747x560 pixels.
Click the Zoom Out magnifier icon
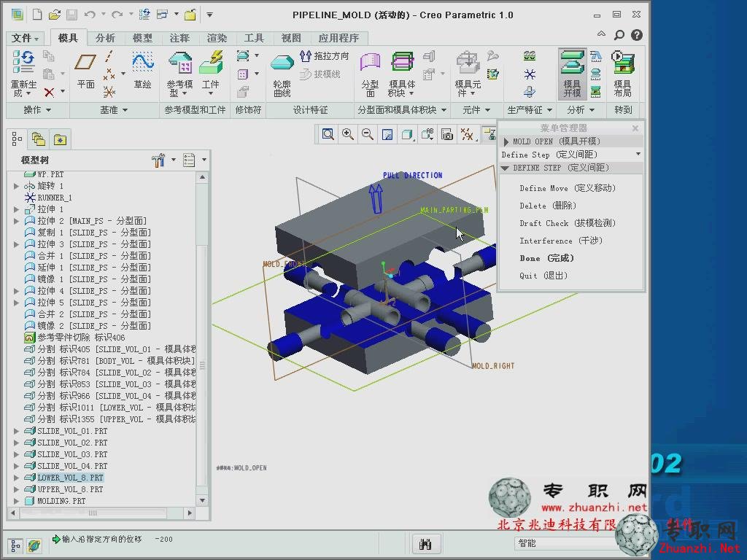368,135
